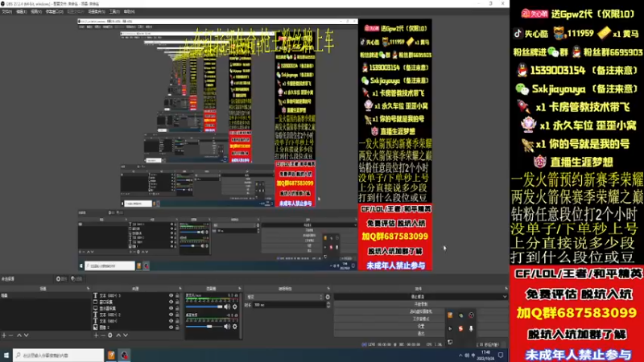Image resolution: width=644 pixels, height=362 pixels.
Task: Click the orange app icon in the tray overflow
Action: (450, 315)
